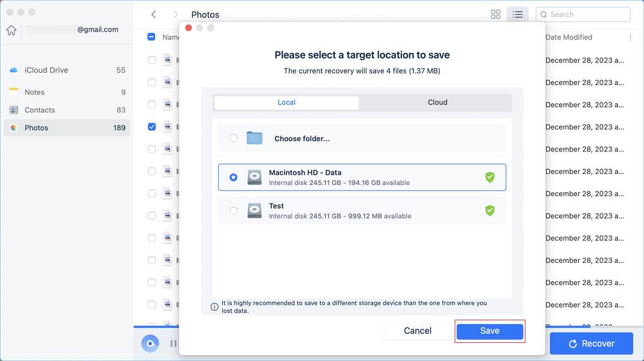Select Macintosh HD - Data radio button
This screenshot has width=644, height=361.
click(x=233, y=177)
